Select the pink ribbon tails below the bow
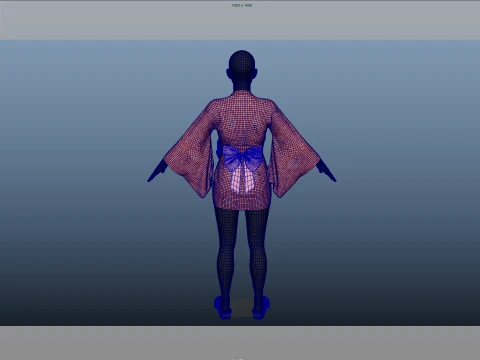Screen dimensions: 480x360 pyautogui.click(x=242, y=181)
